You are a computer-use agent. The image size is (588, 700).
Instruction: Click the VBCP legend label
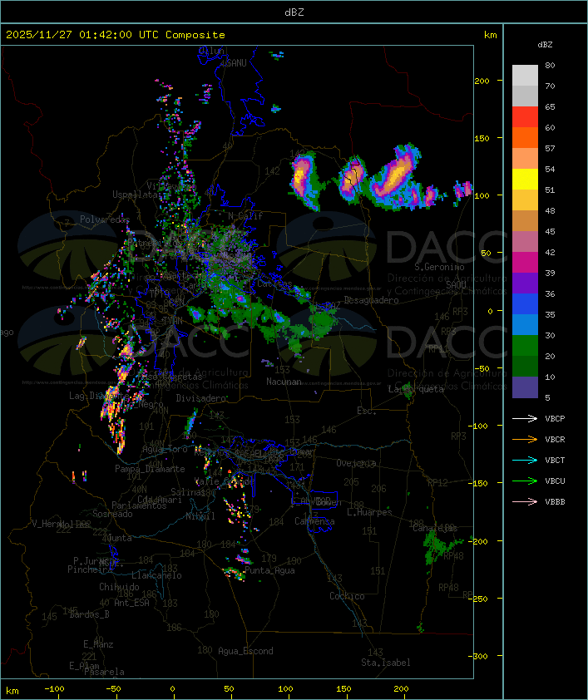click(x=555, y=419)
